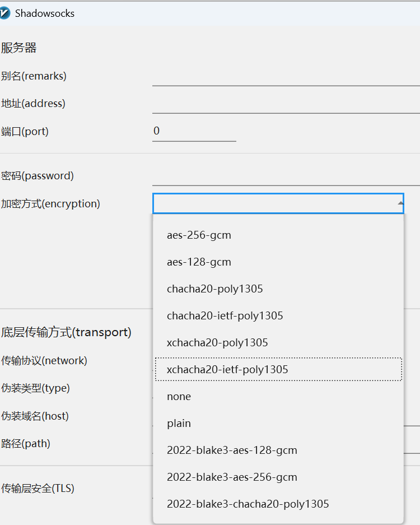Choose 2022-blake3-chacha20-poly1305 option
The height and width of the screenshot is (525, 420).
pos(278,504)
